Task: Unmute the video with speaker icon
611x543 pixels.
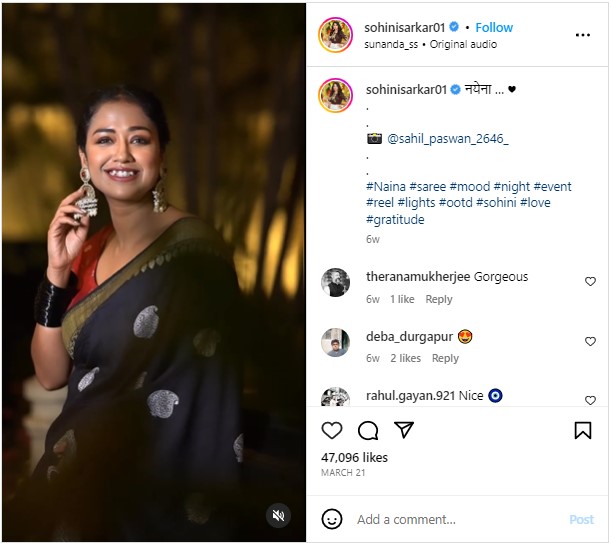Action: (278, 516)
